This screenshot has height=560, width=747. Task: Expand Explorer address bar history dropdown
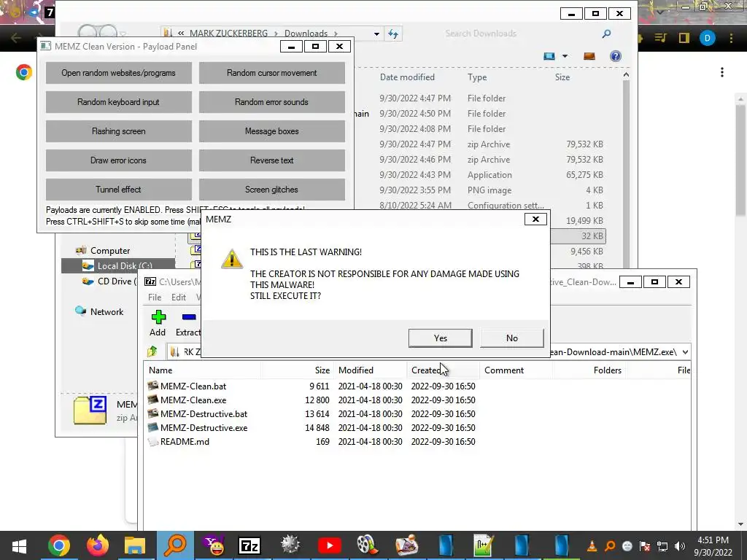(376, 34)
